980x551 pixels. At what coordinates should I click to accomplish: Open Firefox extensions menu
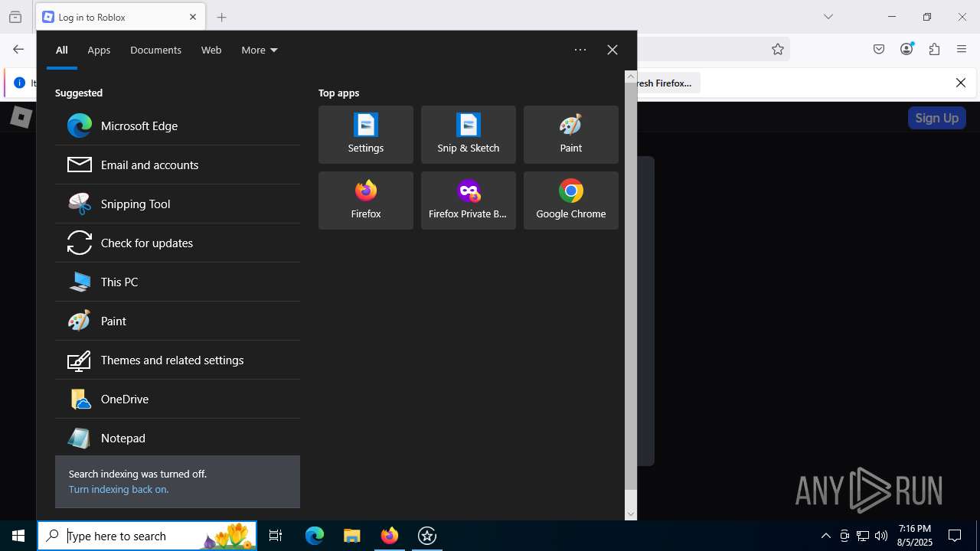[934, 49]
